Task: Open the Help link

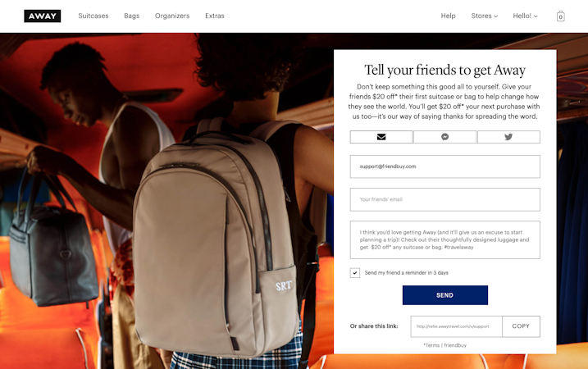Action: click(x=448, y=16)
